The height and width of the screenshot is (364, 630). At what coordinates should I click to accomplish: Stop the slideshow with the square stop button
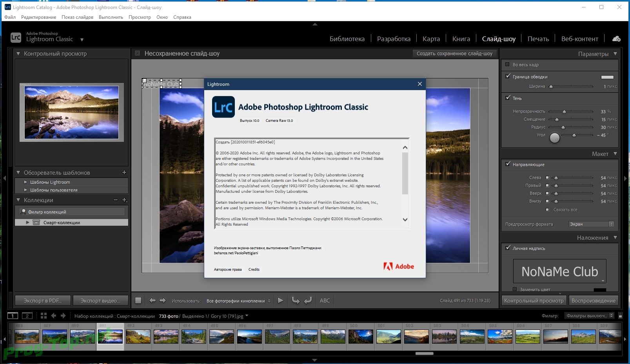(138, 301)
